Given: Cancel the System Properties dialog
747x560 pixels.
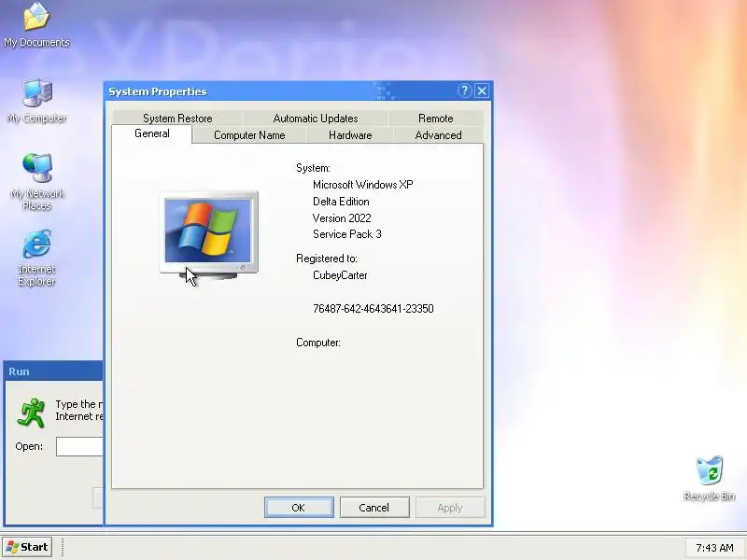Looking at the screenshot, I should 374,508.
